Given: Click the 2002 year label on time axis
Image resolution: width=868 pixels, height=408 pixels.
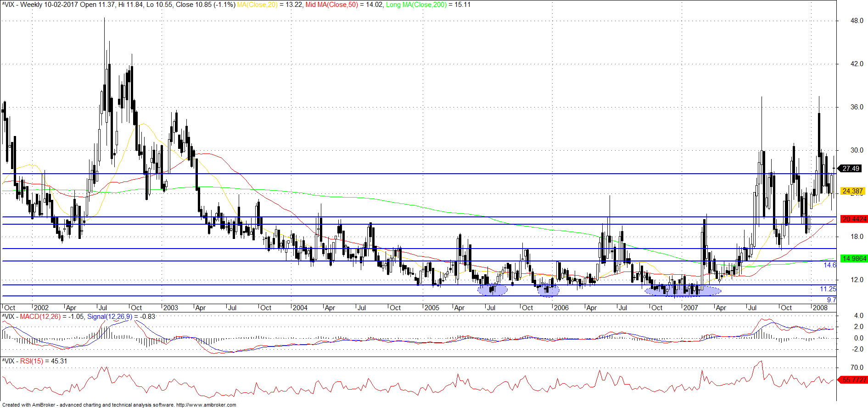Looking at the screenshot, I should click(x=41, y=308).
